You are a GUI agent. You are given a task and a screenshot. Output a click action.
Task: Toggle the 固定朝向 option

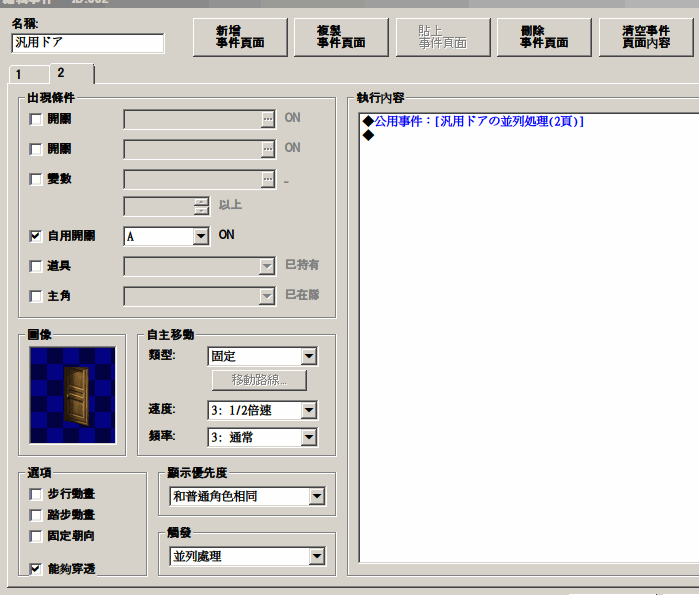point(36,536)
